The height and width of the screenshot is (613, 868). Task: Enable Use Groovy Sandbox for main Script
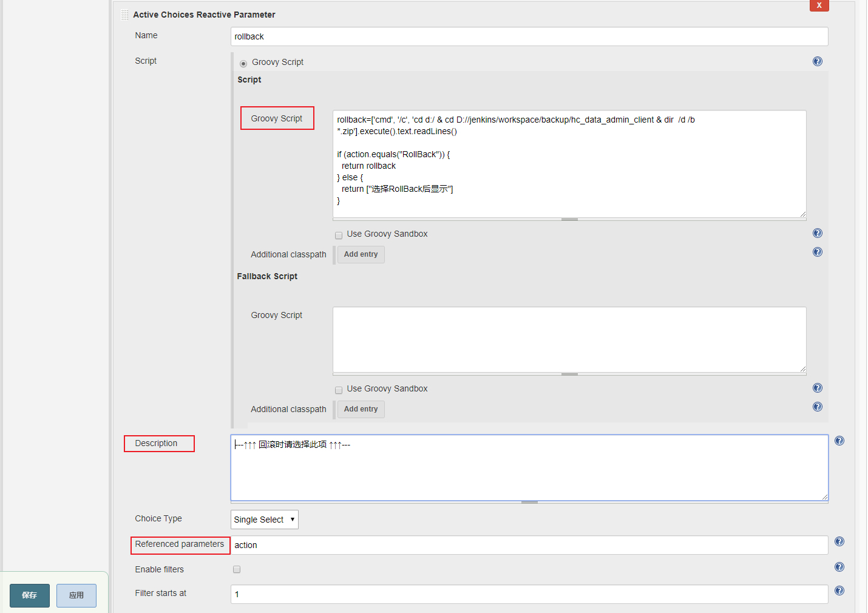point(339,235)
